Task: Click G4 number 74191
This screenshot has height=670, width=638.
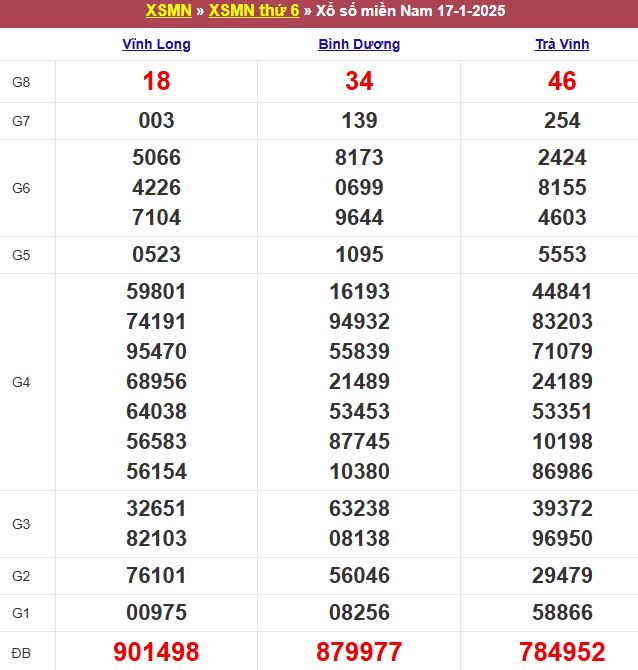Action: click(x=156, y=321)
